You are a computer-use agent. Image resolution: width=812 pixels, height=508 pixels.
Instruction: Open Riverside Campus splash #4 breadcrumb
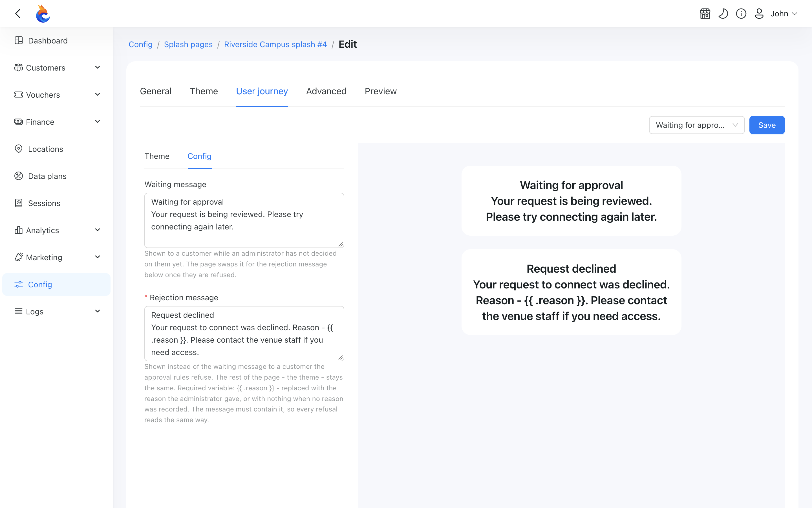point(275,44)
